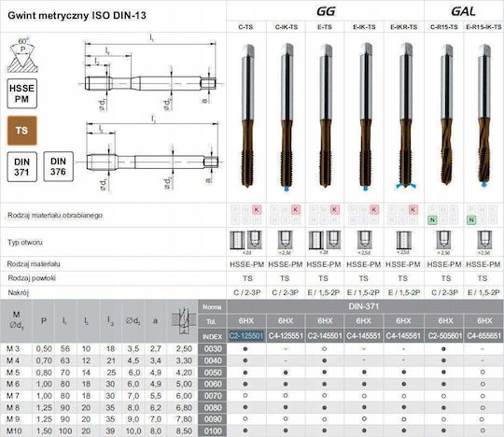Click the size code 0080
504x437 pixels.
(213, 408)
